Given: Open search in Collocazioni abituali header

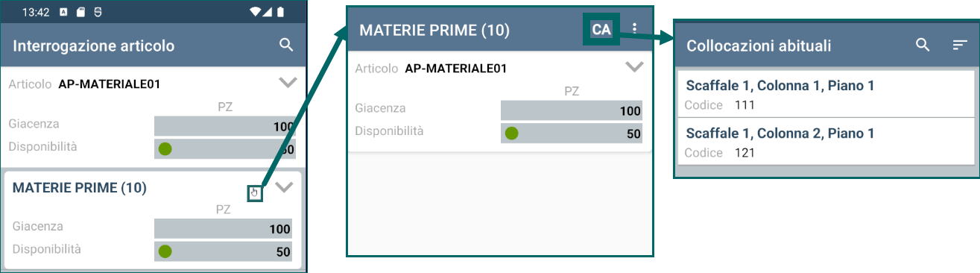Looking at the screenshot, I should pos(923,45).
